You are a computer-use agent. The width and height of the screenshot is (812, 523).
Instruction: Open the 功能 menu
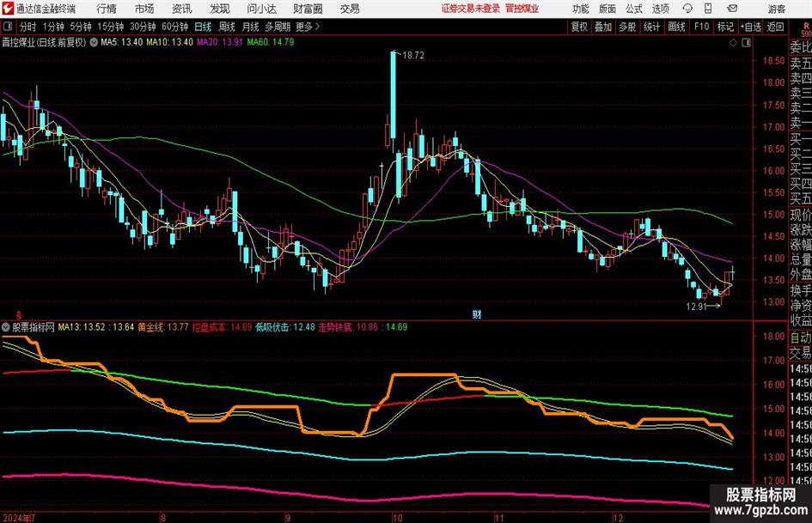tap(581, 9)
